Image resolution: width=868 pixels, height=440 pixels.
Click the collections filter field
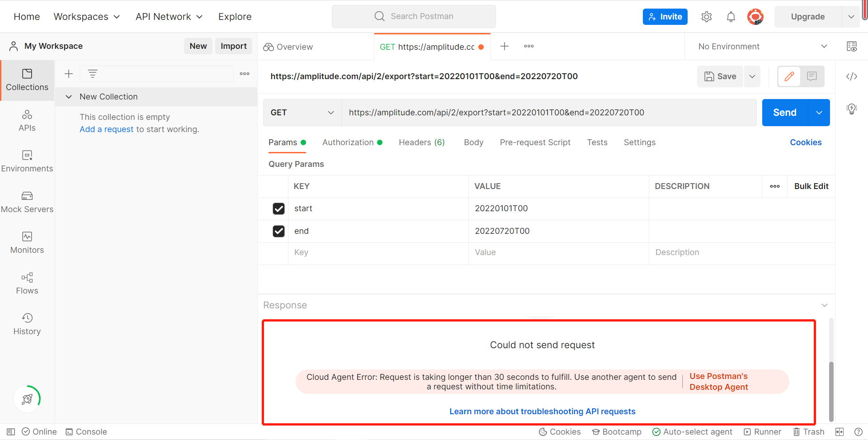point(156,74)
